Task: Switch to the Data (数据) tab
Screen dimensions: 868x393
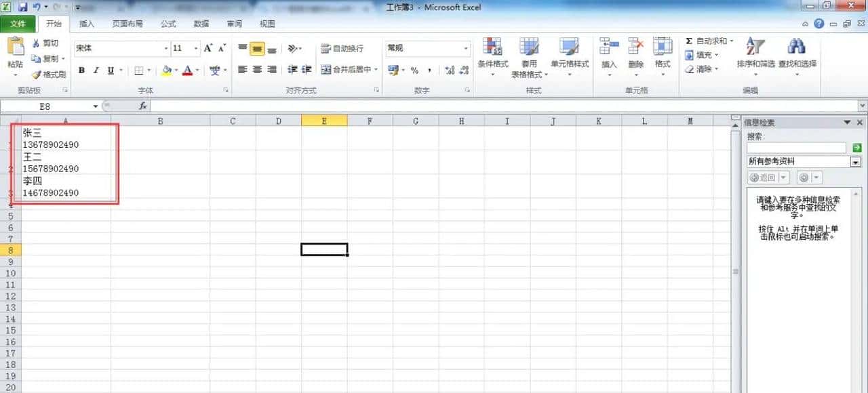Action: click(x=201, y=24)
